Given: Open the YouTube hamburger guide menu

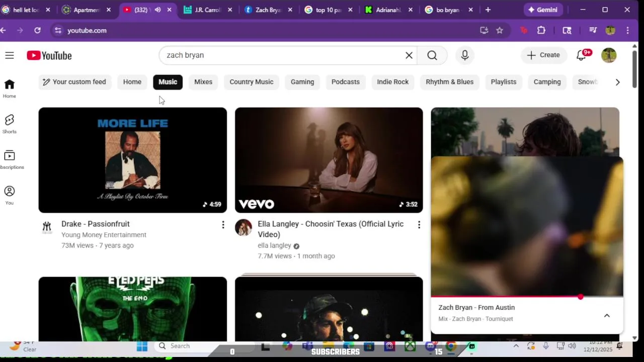Looking at the screenshot, I should [x=10, y=55].
